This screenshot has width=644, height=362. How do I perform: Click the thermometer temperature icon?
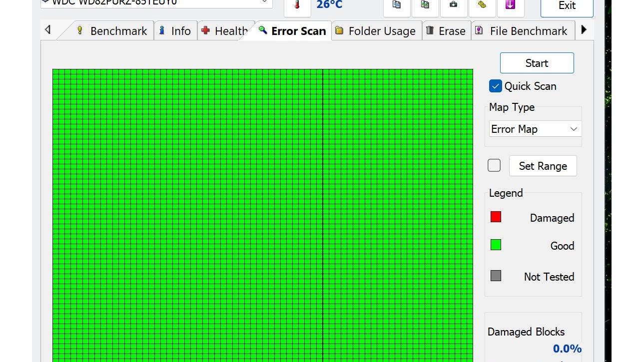(x=297, y=5)
